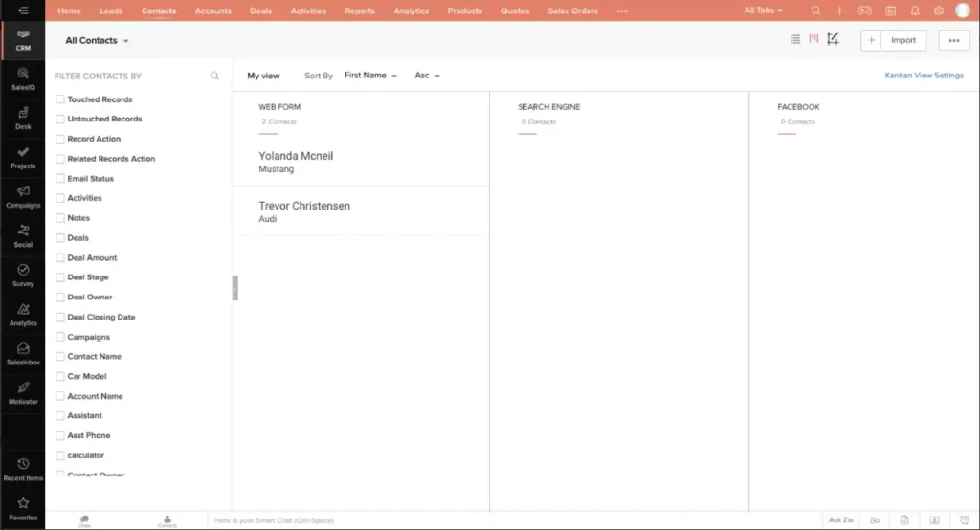
Task: Click Ask Zia in bottom bar
Action: [x=840, y=520]
